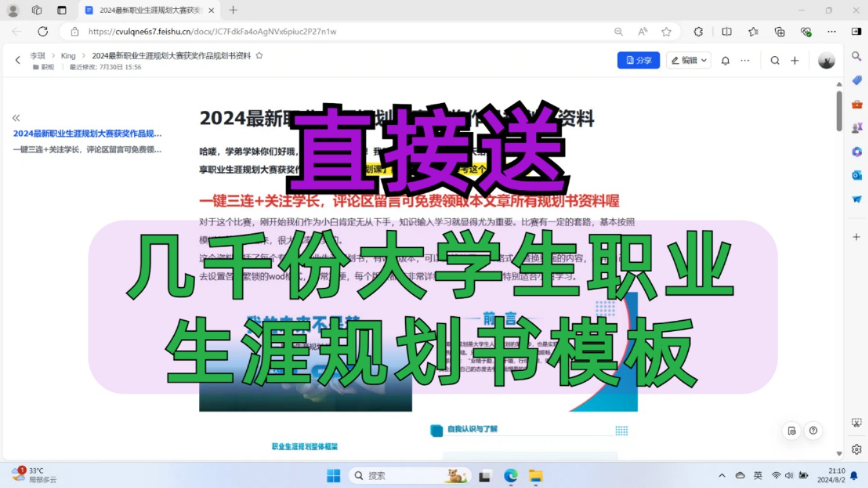Viewport: 868px width, 488px height.
Task: Open the floating comment panel button
Action: pyautogui.click(x=792, y=431)
